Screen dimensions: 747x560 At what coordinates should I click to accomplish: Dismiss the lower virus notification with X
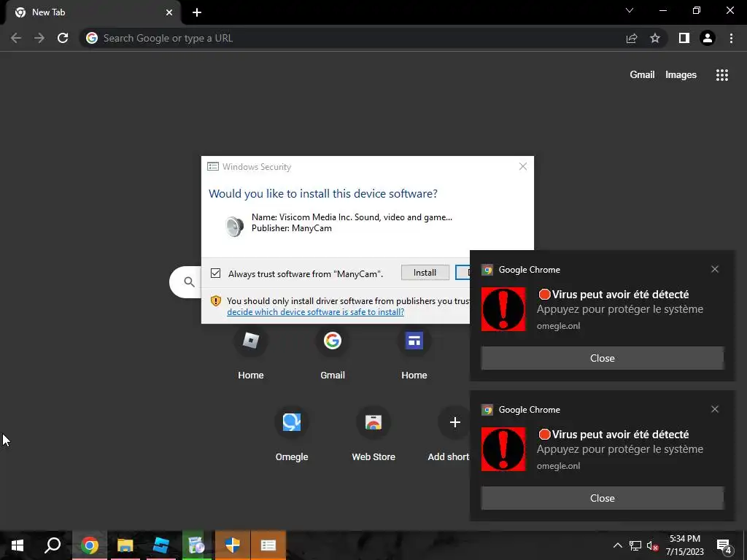click(x=715, y=409)
